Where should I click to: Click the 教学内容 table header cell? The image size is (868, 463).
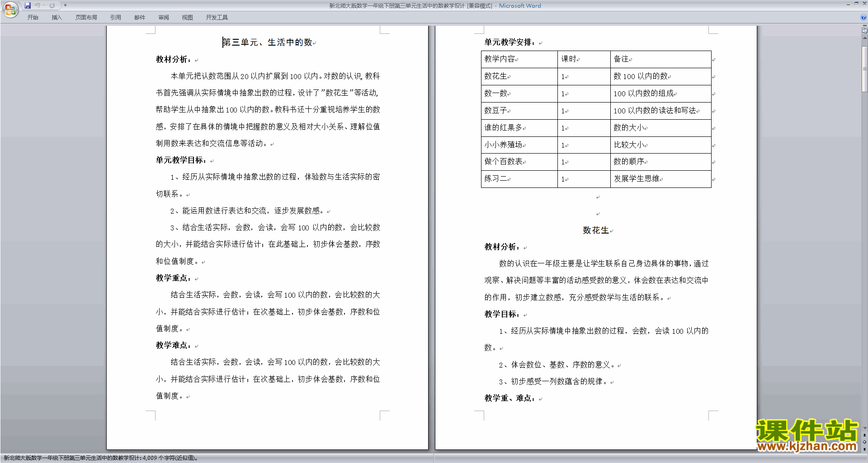[519, 59]
